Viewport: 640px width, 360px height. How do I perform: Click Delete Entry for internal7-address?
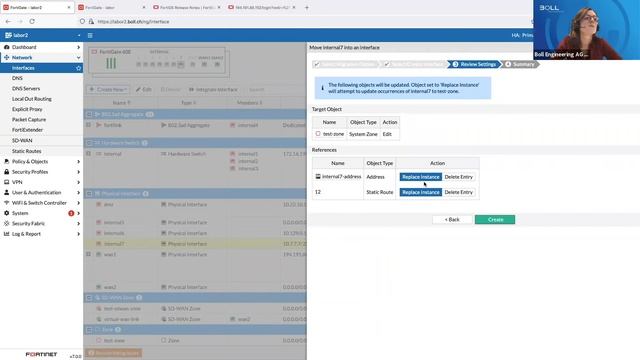(458, 177)
